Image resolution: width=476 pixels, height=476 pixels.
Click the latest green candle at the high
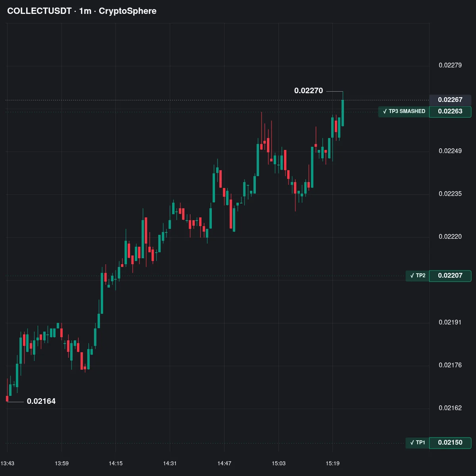click(343, 113)
